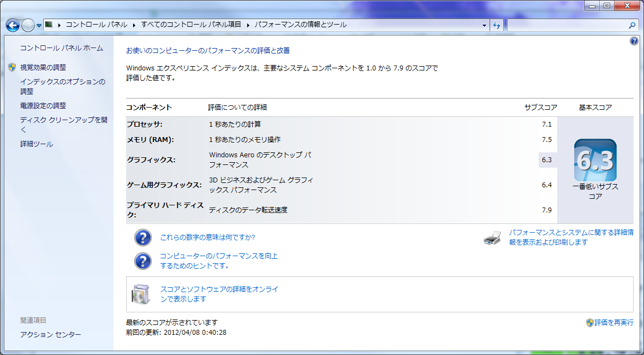Click software icon to view scores online
Image resolution: width=644 pixels, height=355 pixels.
[141, 293]
